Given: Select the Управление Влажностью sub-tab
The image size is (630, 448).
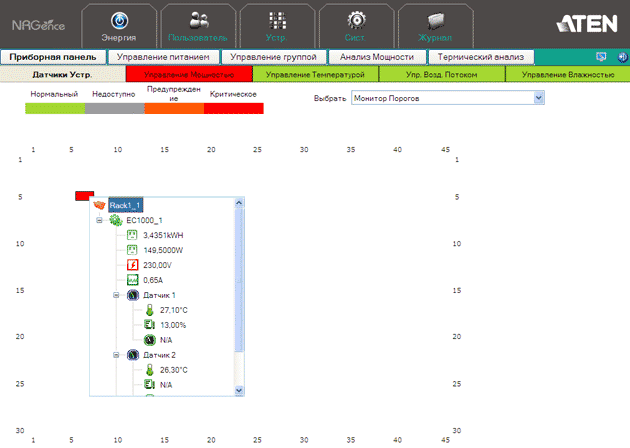Looking at the screenshot, I should point(568,74).
